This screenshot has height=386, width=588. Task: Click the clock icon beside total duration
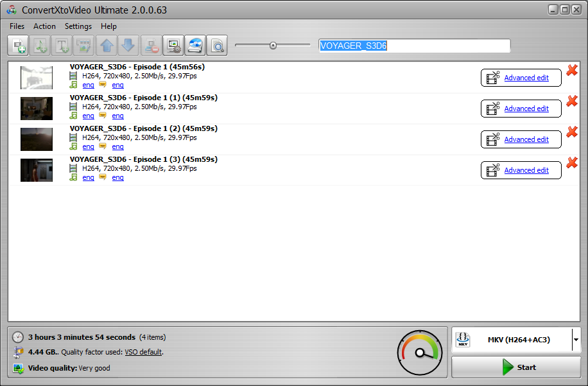[17, 337]
